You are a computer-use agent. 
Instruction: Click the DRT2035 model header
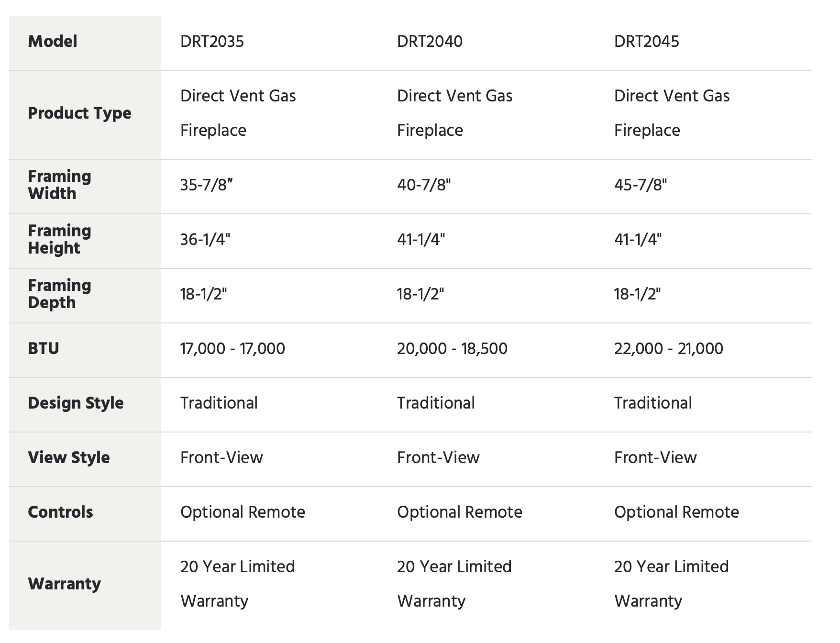point(212,41)
